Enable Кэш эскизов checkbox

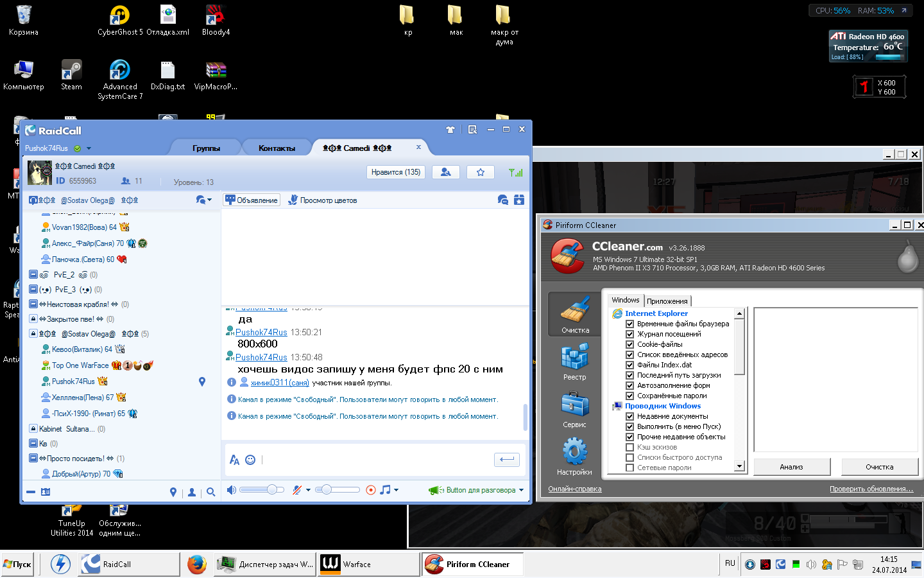630,447
